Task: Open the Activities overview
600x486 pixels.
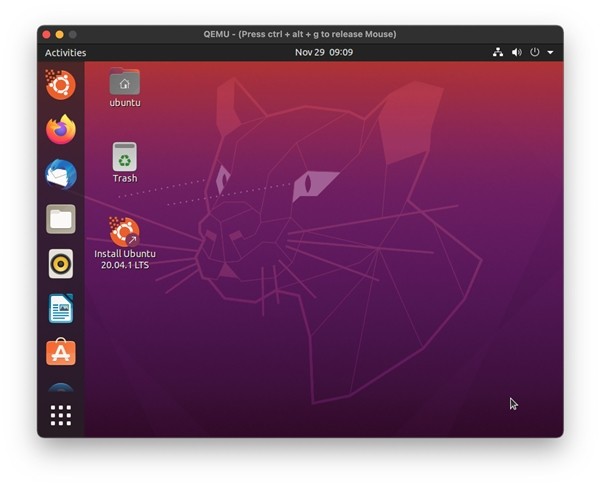Action: [x=65, y=52]
